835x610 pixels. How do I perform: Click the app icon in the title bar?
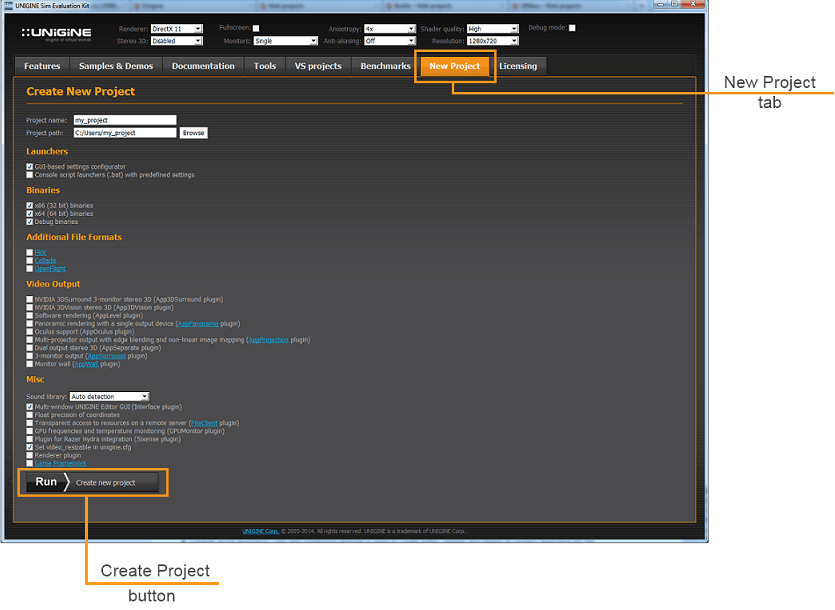[x=9, y=6]
